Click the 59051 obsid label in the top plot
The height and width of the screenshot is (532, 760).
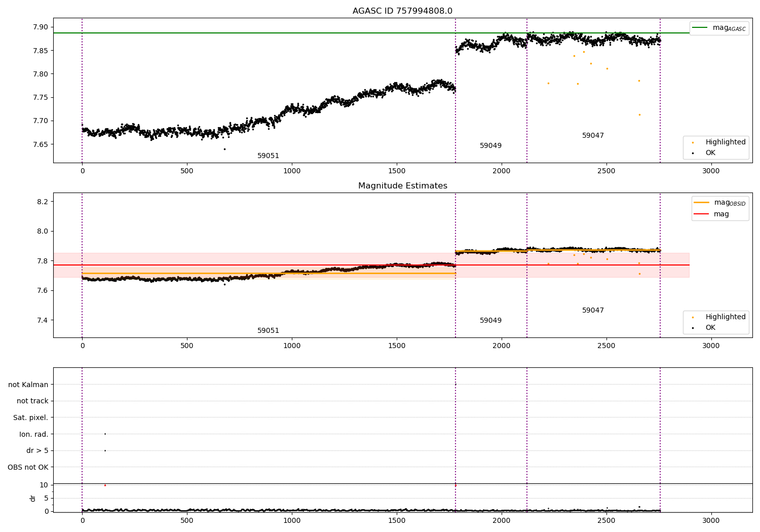point(268,156)
